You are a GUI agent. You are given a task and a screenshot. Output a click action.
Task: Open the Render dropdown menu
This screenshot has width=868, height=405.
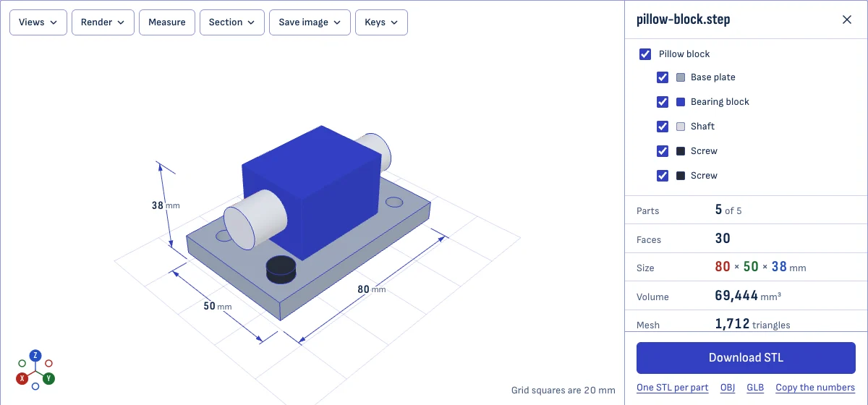pos(103,22)
